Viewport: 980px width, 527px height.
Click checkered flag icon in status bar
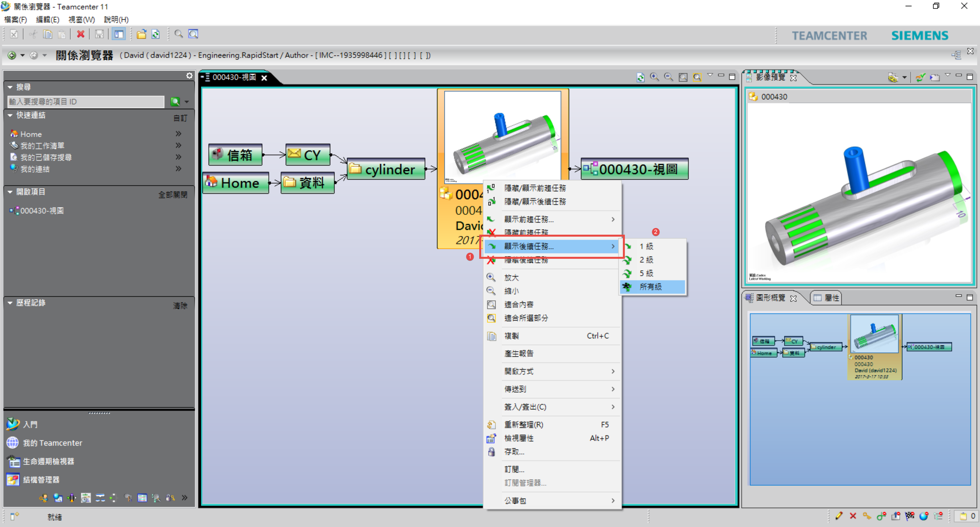[910, 516]
